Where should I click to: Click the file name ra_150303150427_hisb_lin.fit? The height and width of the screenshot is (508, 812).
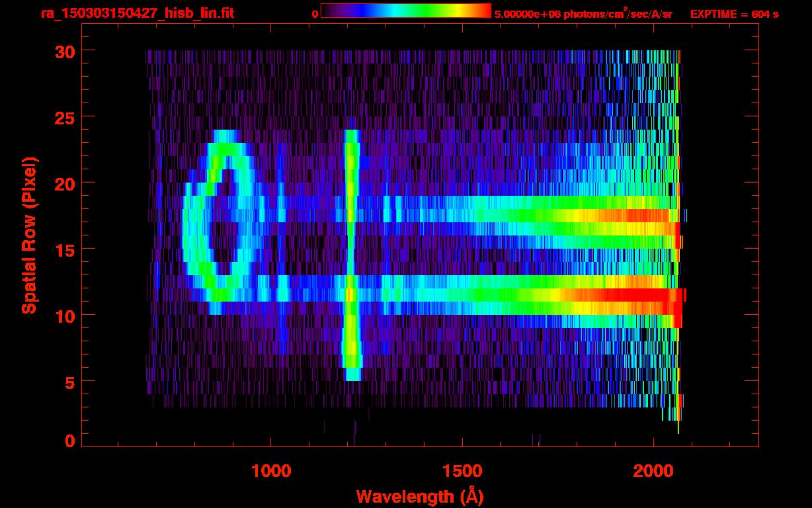coord(137,13)
